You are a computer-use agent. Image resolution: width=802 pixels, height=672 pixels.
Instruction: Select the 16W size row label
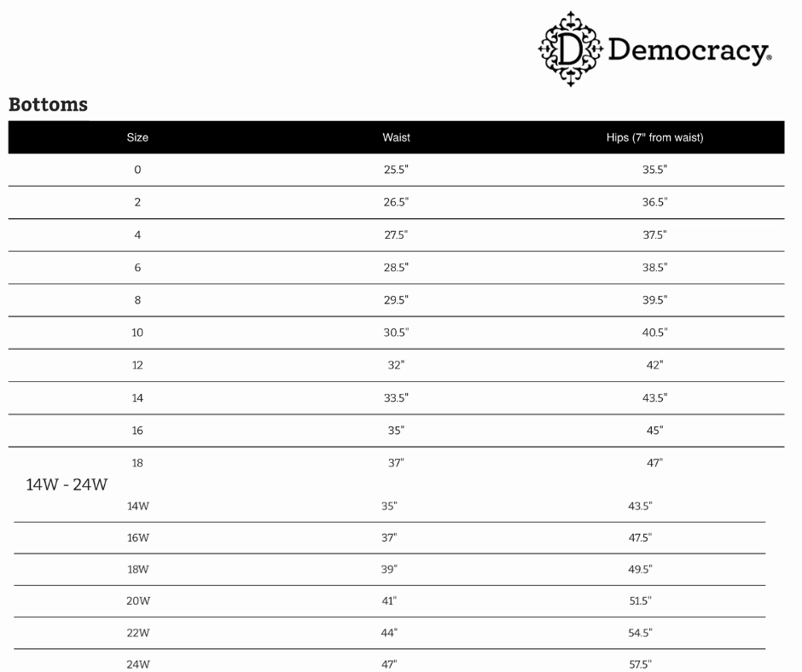138,538
